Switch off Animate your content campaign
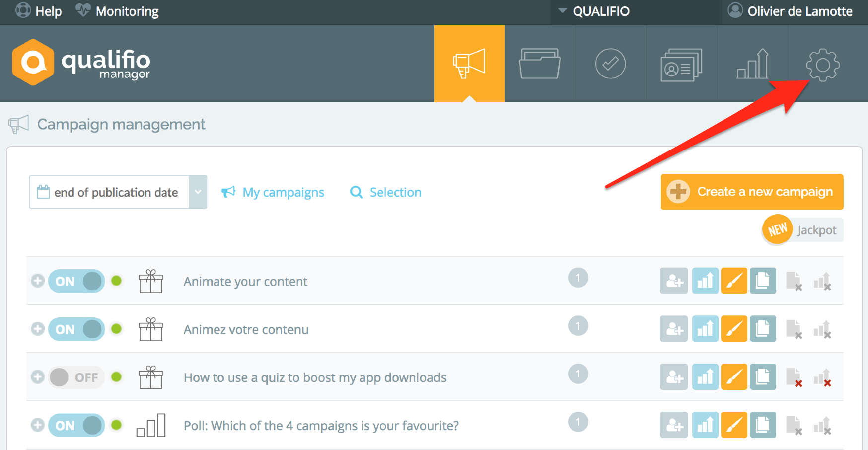Viewport: 868px width, 450px height. 76,281
